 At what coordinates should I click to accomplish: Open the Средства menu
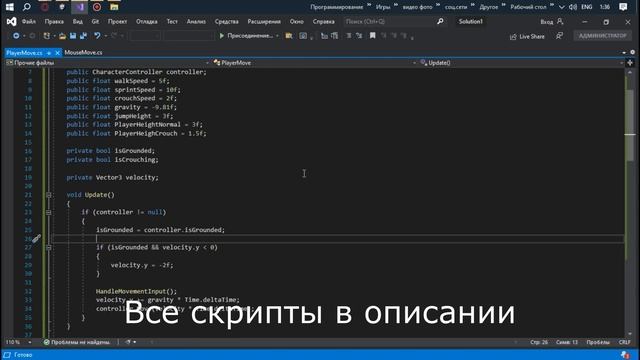click(x=227, y=22)
